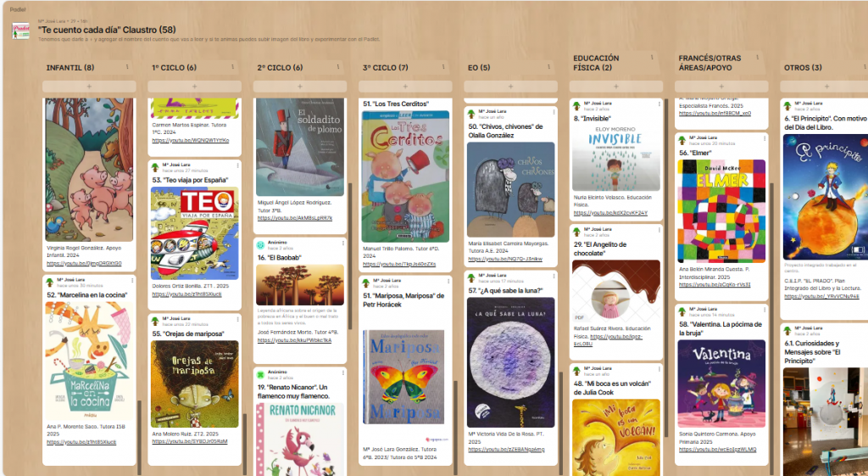Open the Padlet logo thumbnail at top left
868x476 pixels.
click(x=21, y=31)
